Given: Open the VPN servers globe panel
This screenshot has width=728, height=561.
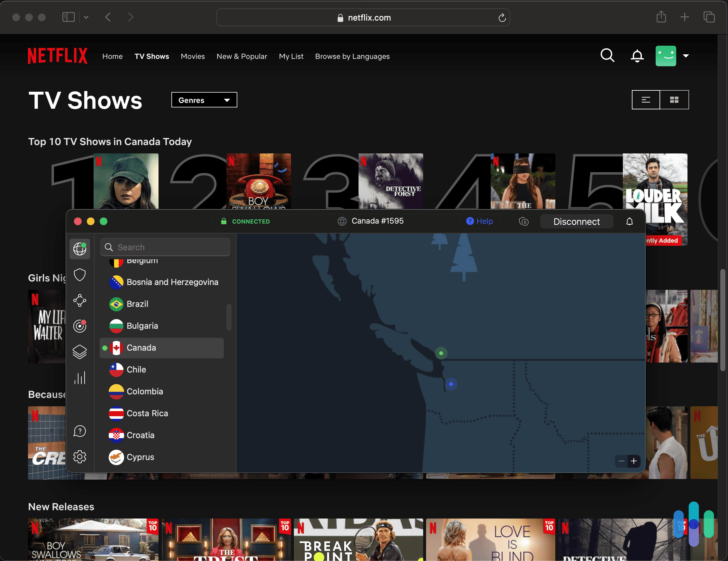Looking at the screenshot, I should (x=80, y=249).
